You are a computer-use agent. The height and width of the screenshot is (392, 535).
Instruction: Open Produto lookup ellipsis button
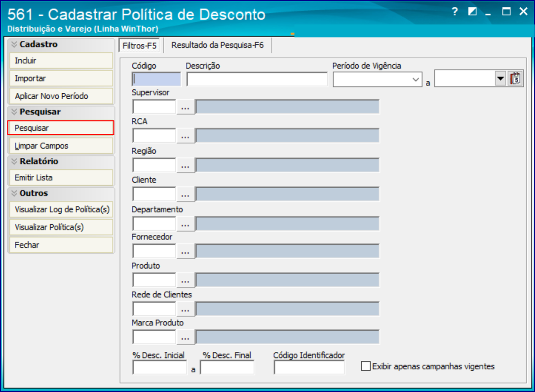(185, 280)
